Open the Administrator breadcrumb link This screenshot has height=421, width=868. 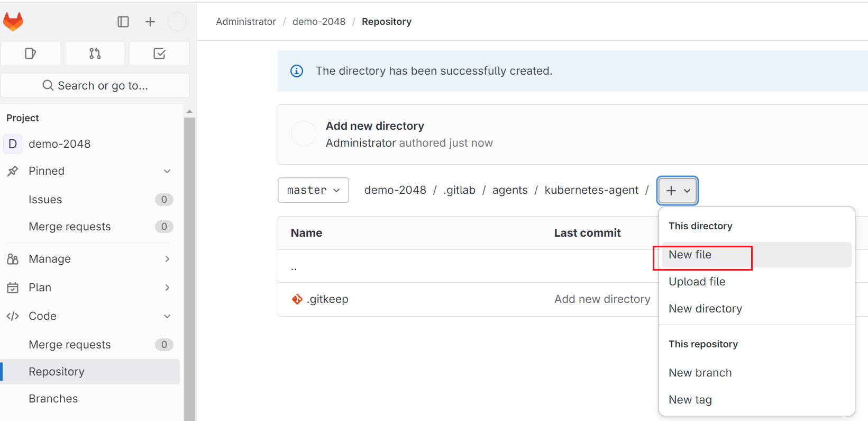[246, 22]
